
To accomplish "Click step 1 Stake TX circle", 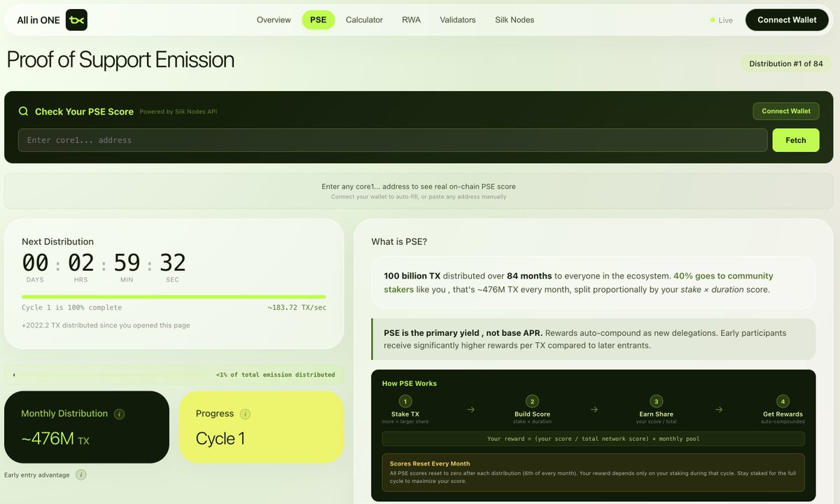I will point(406,401).
